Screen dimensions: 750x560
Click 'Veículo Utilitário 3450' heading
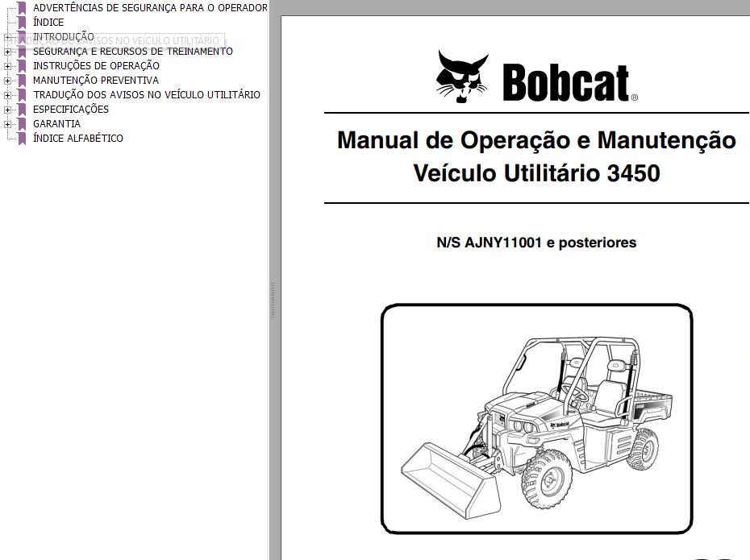point(536,173)
